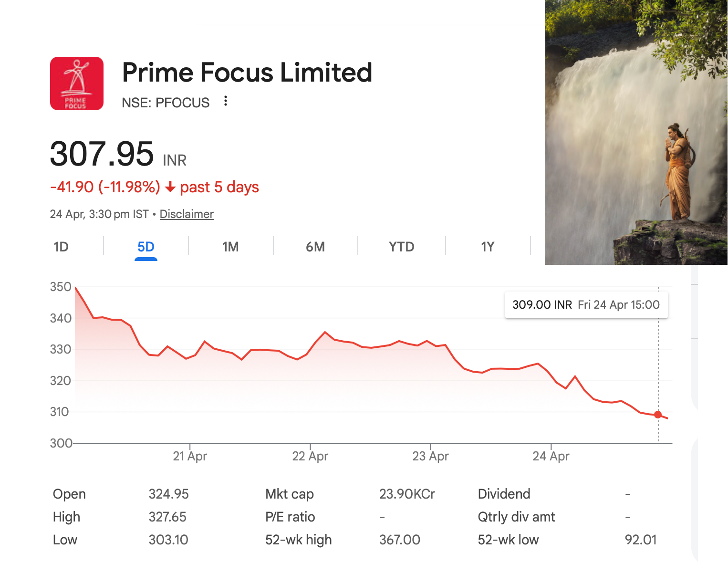Click the 24 Apr axis label
This screenshot has height=584, width=728.
pyautogui.click(x=551, y=456)
